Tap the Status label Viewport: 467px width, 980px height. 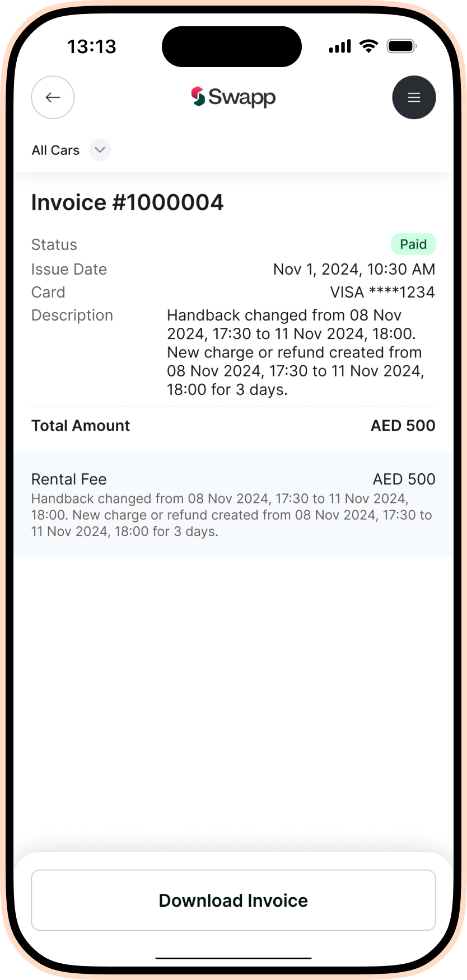click(54, 244)
